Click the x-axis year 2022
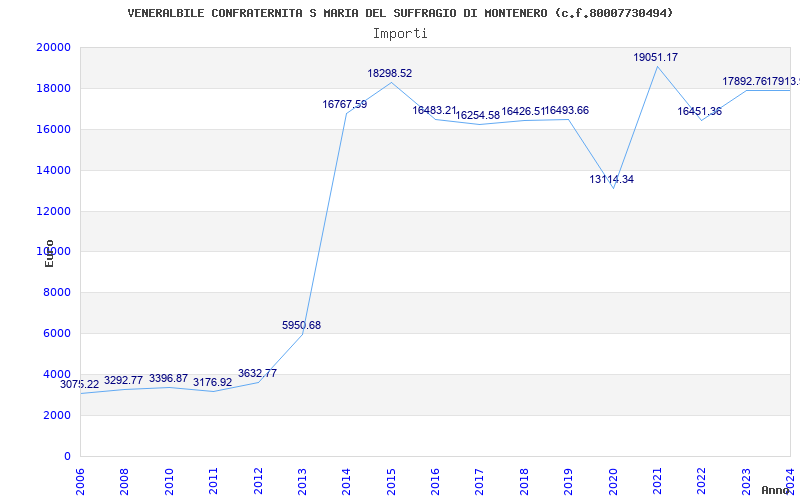The width and height of the screenshot is (800, 500). click(x=702, y=482)
